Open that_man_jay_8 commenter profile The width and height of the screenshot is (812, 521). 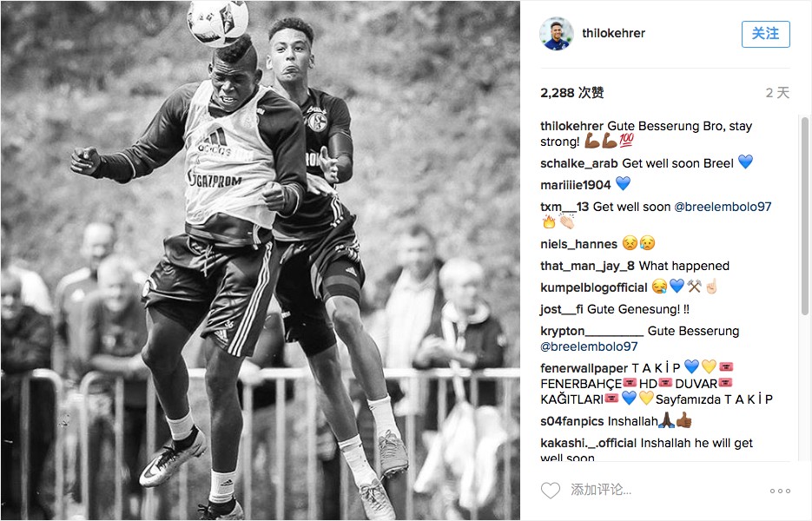587,266
